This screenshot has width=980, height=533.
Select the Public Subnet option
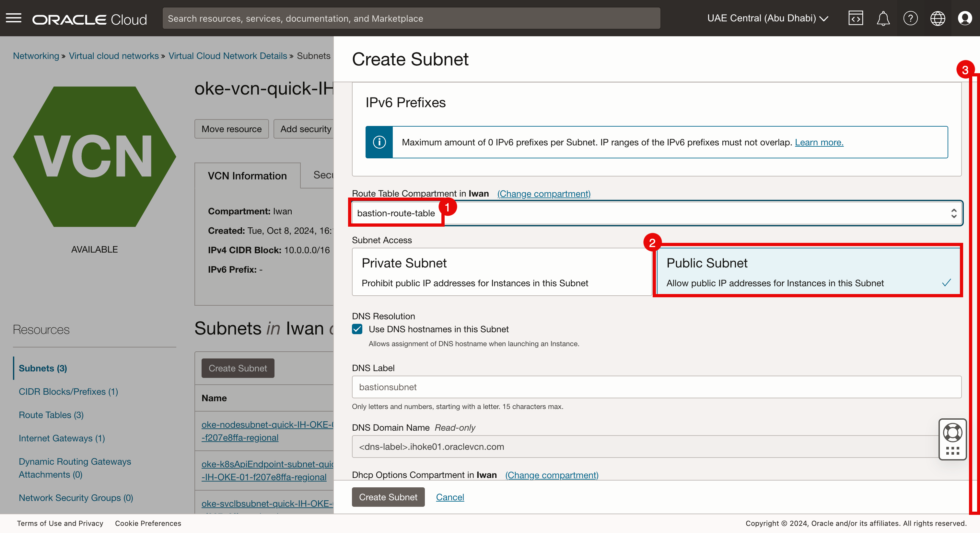coord(808,272)
